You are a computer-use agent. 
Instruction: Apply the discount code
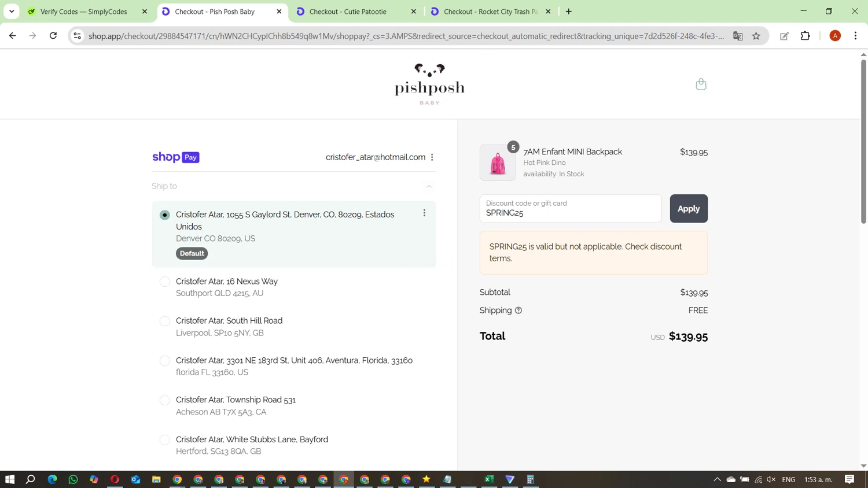(689, 209)
